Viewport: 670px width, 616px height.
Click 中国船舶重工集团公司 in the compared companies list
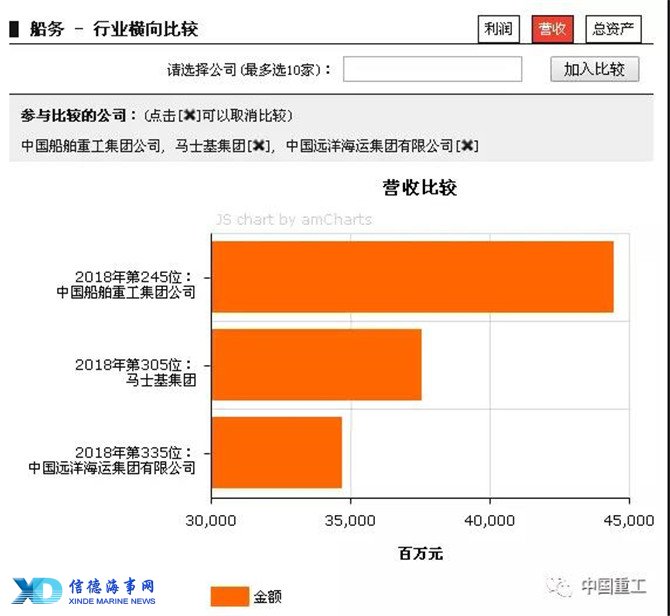pos(91,146)
